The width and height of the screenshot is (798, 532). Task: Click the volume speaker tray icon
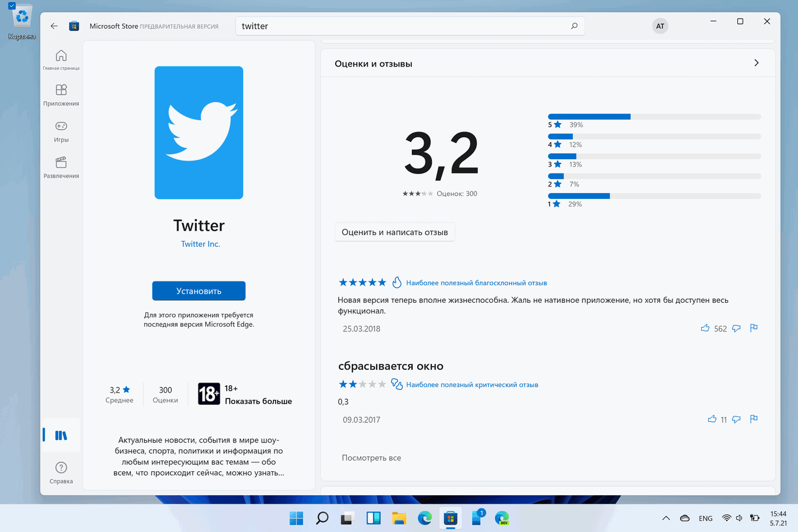coord(739,518)
